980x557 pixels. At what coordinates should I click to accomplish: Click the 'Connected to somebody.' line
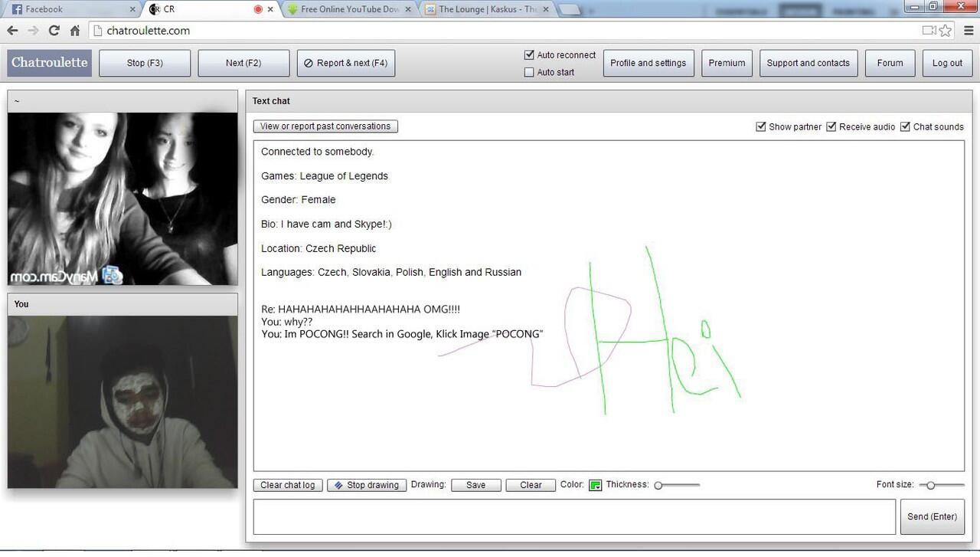click(318, 152)
